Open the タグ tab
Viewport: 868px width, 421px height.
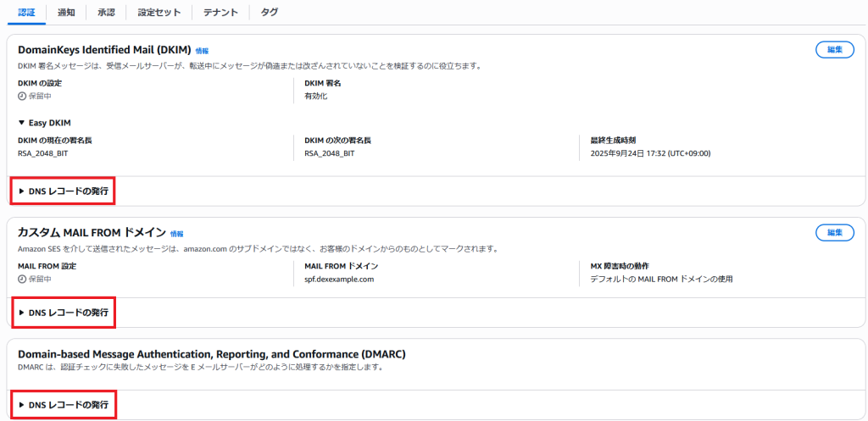click(269, 13)
